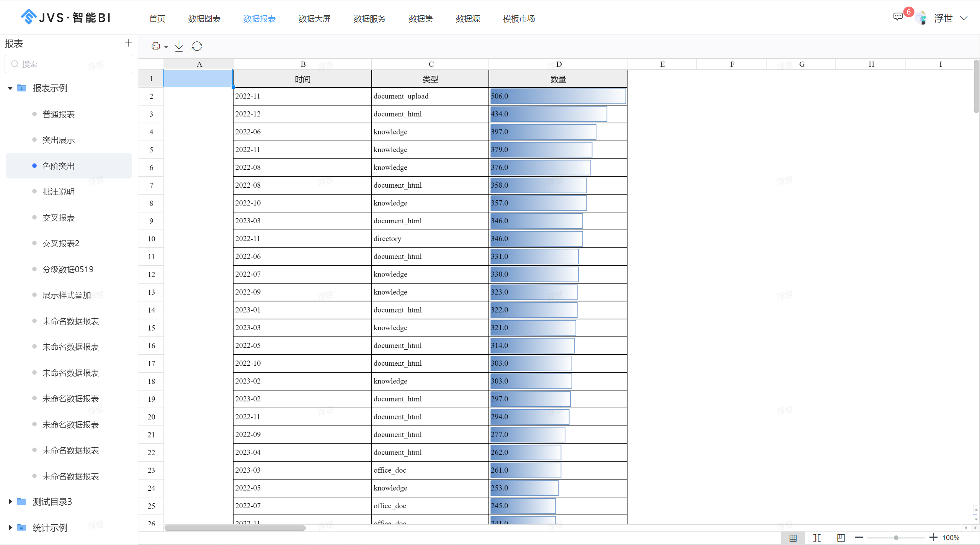The image size is (980, 545).
Task: Expand the 浮世 user menu chevron
Action: [x=964, y=18]
